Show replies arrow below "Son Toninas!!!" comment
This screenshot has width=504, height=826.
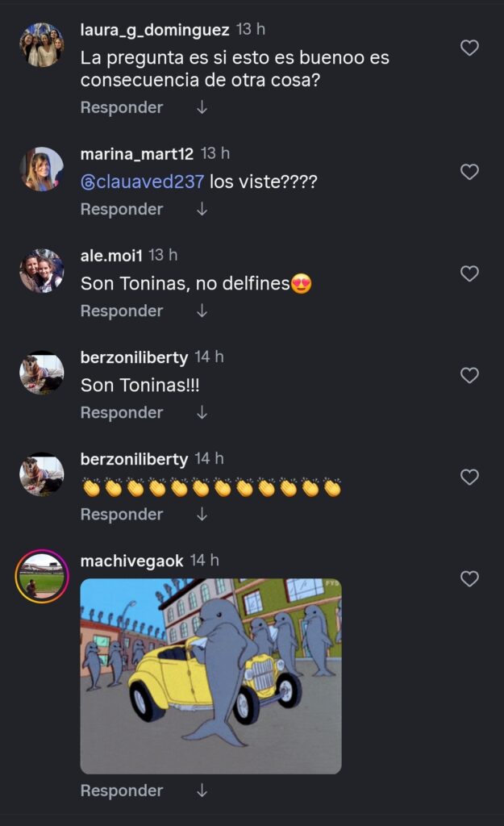click(202, 412)
